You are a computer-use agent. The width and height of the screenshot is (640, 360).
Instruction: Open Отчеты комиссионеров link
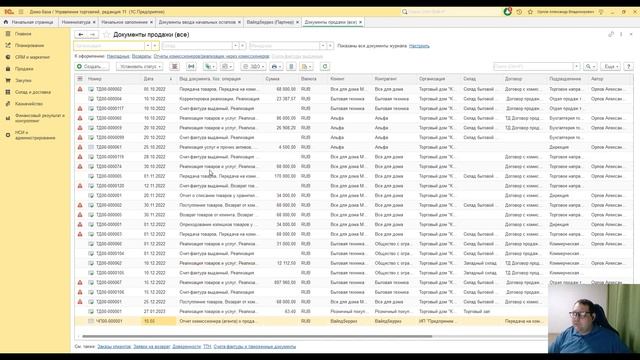[x=211, y=56]
